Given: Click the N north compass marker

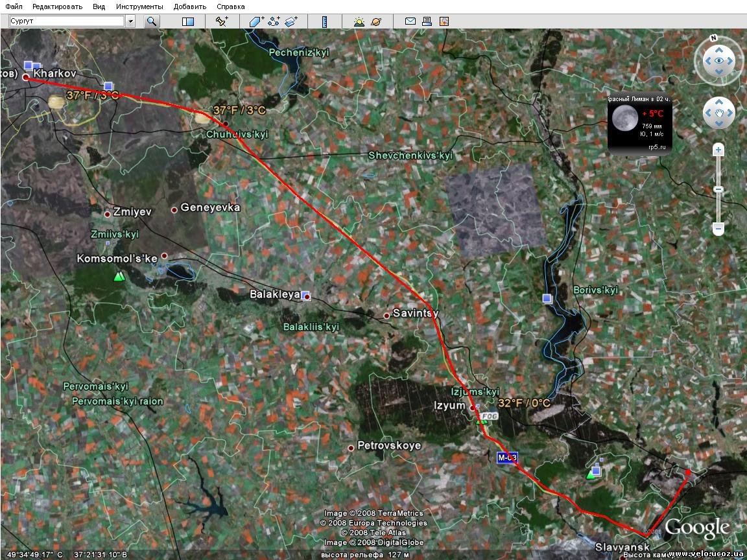Looking at the screenshot, I should (714, 38).
